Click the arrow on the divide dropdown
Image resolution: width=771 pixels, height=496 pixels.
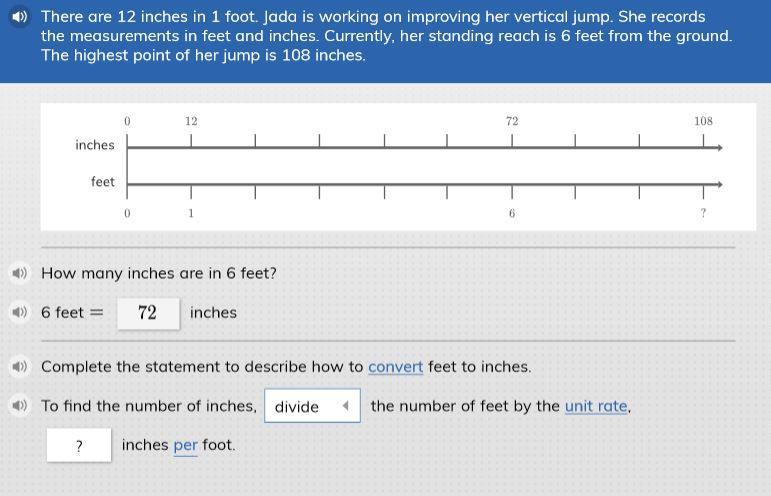coord(345,406)
